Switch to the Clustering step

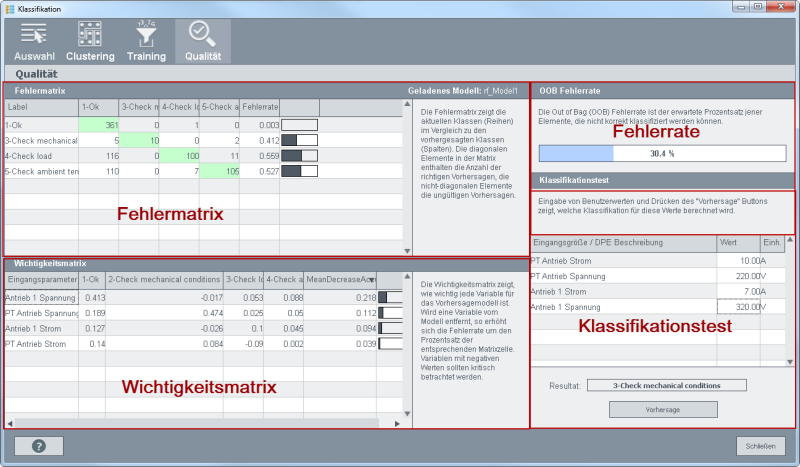tap(90, 41)
